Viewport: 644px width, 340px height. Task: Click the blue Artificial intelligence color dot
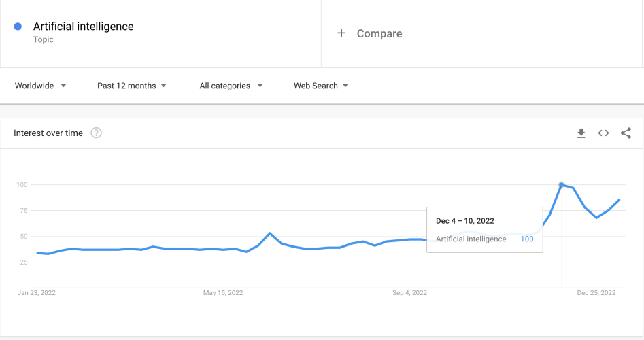[x=18, y=27]
